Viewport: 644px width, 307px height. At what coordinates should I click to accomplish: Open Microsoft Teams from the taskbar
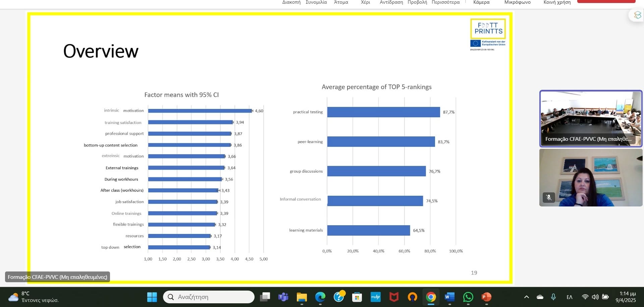coord(283,297)
